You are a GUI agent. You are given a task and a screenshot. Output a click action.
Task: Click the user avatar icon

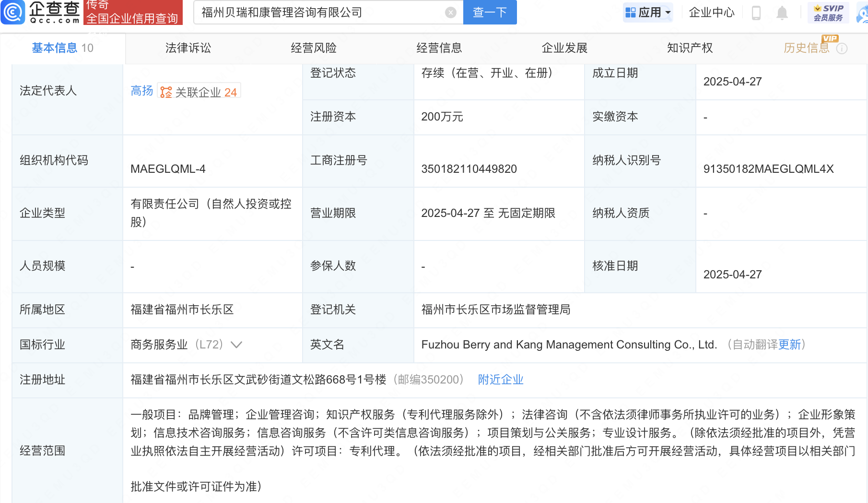[863, 13]
